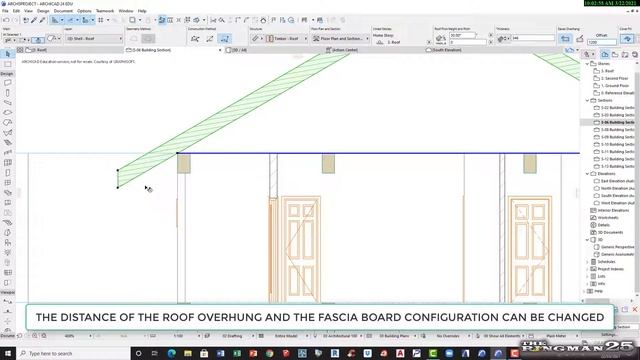
Task: Click the fascia endpoint node on roof
Action: [x=118, y=170]
